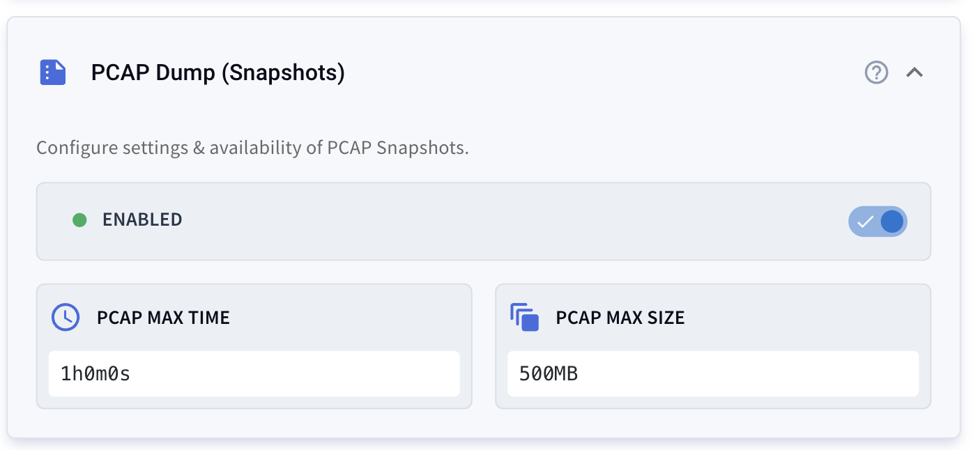Click the question mark help circle
The height and width of the screenshot is (450, 980).
[877, 72]
